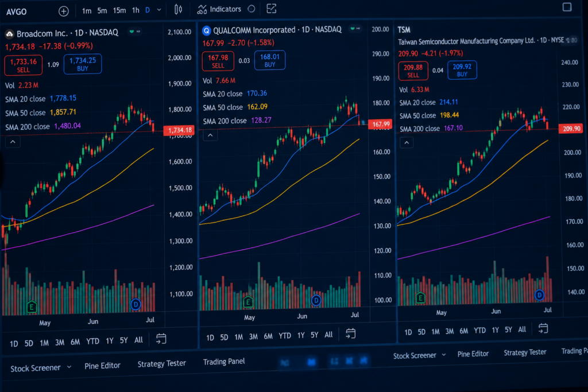Screen dimensions: 588x392
Task: Expand the right Stock Screener dropdown arrow
Action: tap(444, 355)
